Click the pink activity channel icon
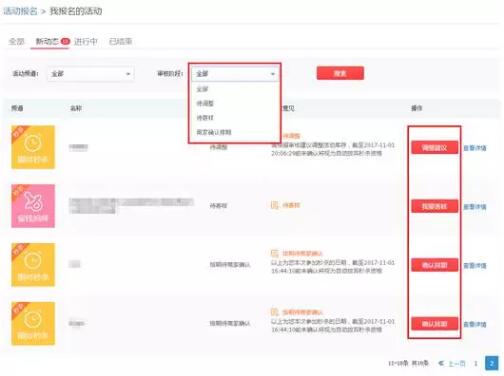Image resolution: width=504 pixels, height=376 pixels. (33, 206)
